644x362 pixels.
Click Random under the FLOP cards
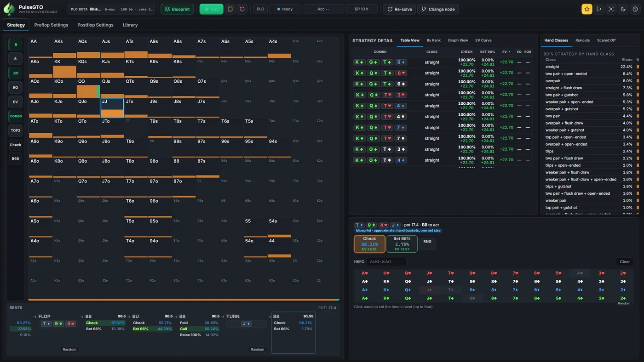pyautogui.click(x=69, y=350)
